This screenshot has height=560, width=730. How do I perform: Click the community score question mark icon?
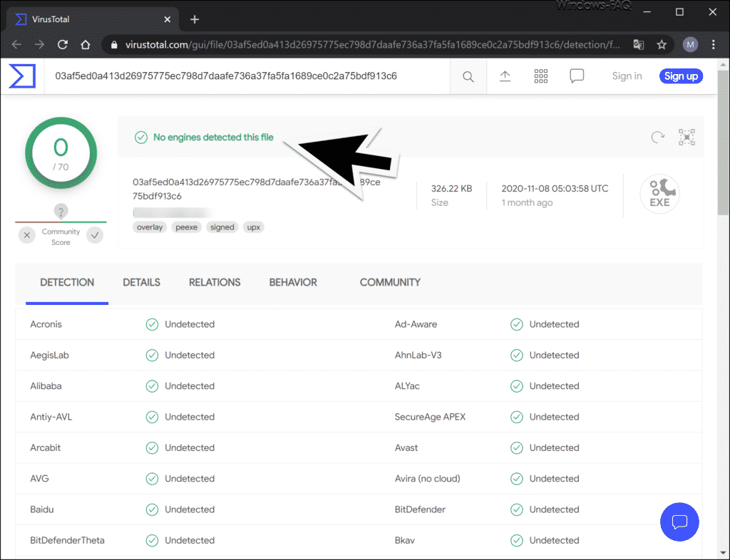click(x=61, y=211)
